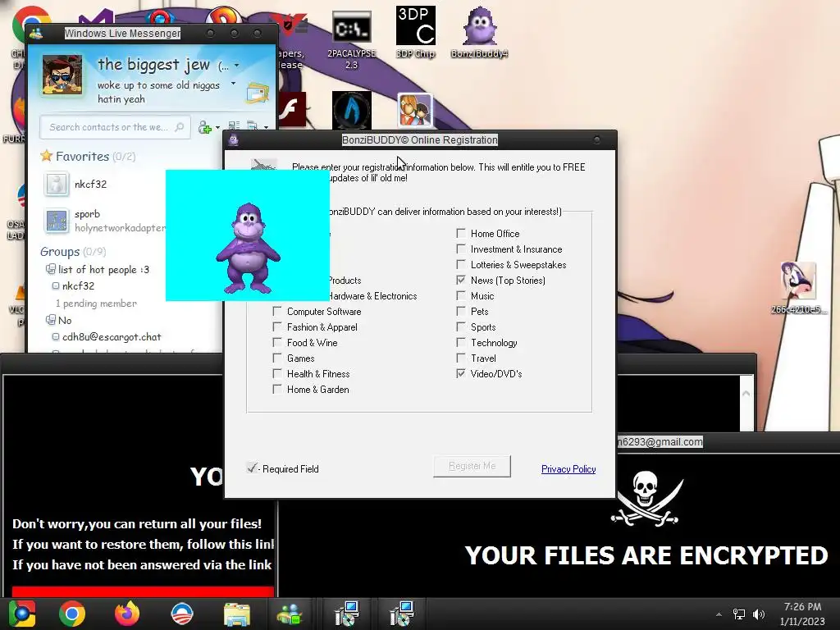Image resolution: width=840 pixels, height=630 pixels.
Task: Select the Travel checkbox
Action: [461, 358]
